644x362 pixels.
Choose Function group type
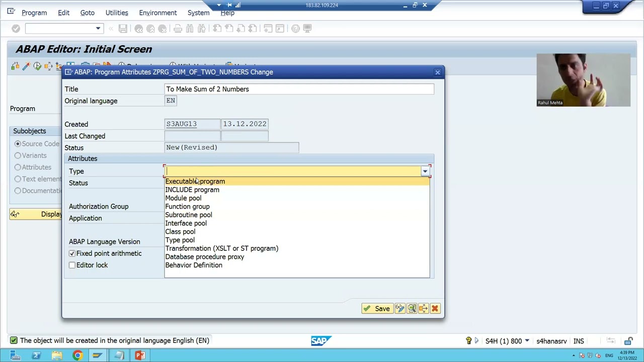297,207
